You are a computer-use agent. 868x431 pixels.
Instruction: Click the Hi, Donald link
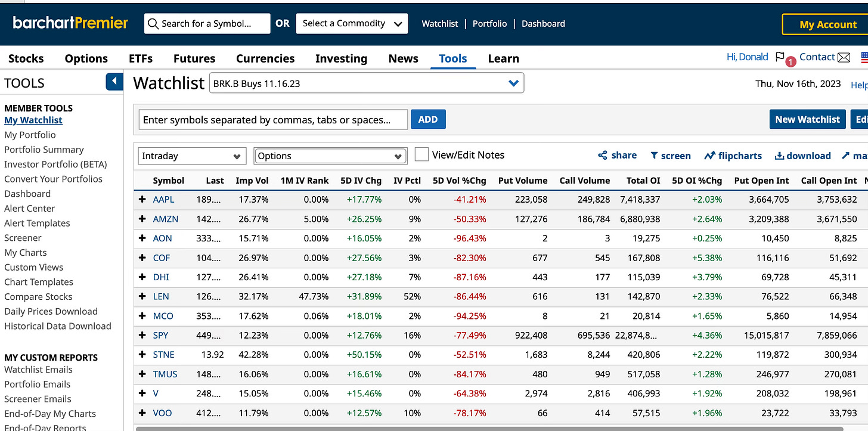tap(747, 57)
